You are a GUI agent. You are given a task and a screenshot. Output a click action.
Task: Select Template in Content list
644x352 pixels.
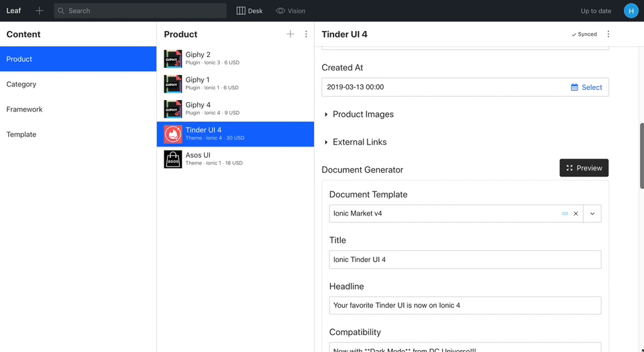(78, 134)
